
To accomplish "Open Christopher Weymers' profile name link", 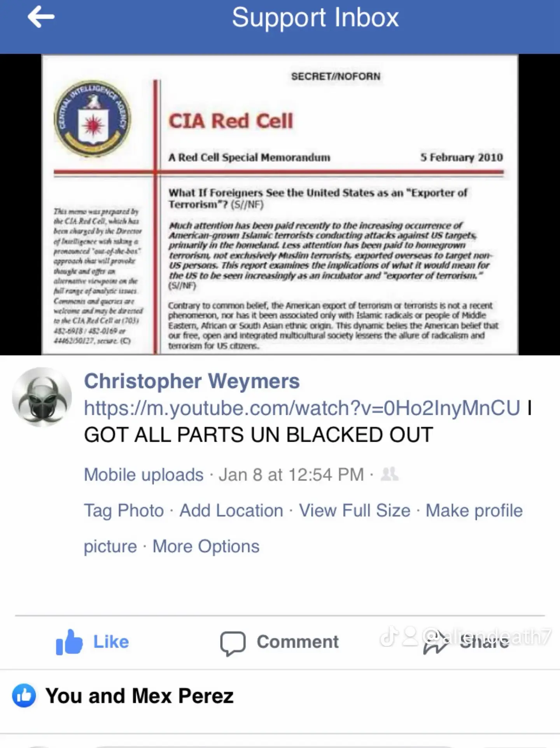I will tap(192, 381).
